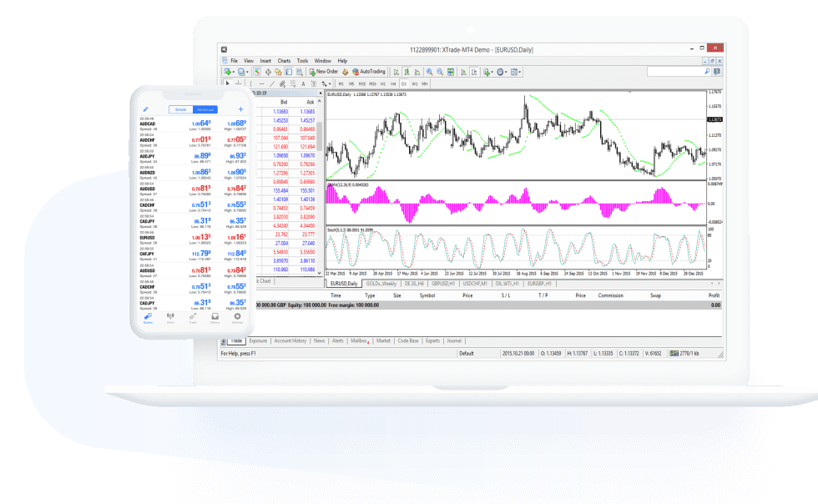818x504 pixels.
Task: Switch to bar chart display icon
Action: 396,72
